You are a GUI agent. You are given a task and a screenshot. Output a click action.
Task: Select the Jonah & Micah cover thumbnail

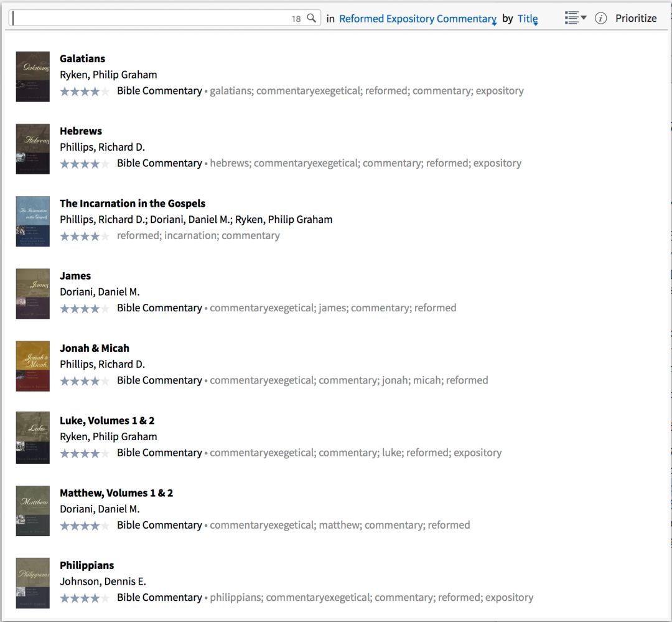point(32,366)
